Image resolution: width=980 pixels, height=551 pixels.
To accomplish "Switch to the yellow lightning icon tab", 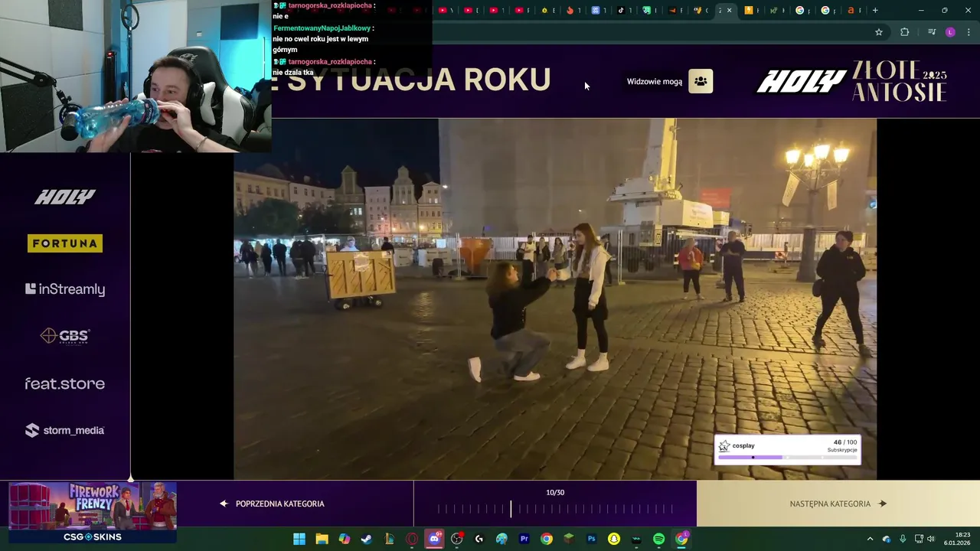I will tap(749, 10).
